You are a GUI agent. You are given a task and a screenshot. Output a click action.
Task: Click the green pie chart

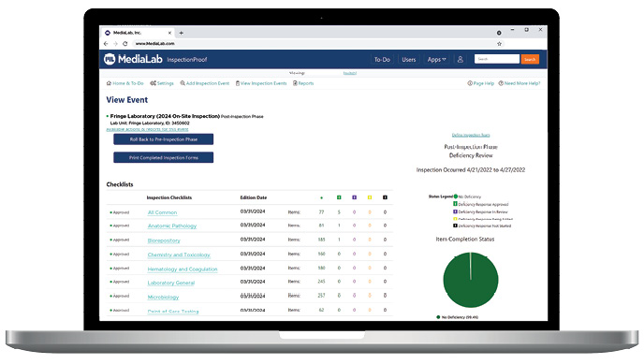point(471,280)
